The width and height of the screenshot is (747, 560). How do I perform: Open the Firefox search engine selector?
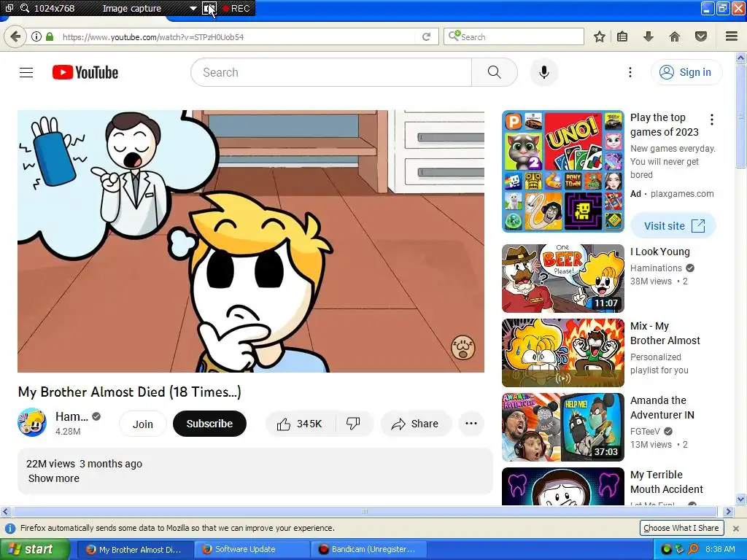(x=454, y=36)
